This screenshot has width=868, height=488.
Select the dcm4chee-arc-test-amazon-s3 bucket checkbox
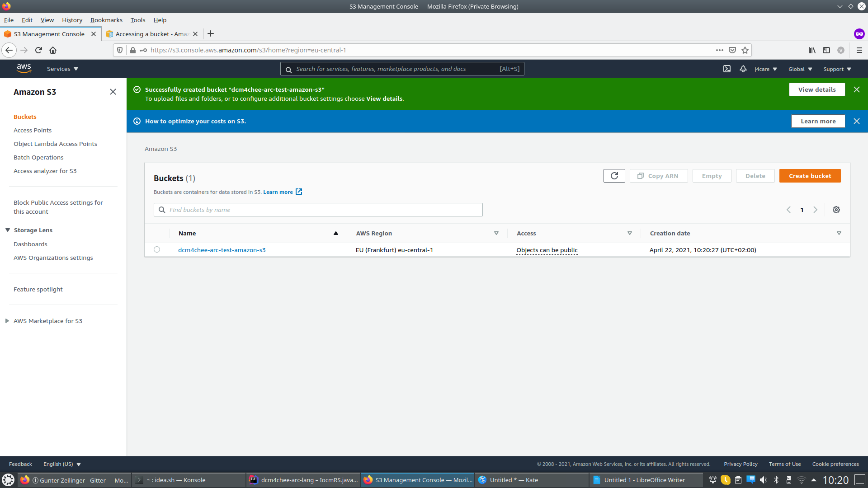coord(157,250)
